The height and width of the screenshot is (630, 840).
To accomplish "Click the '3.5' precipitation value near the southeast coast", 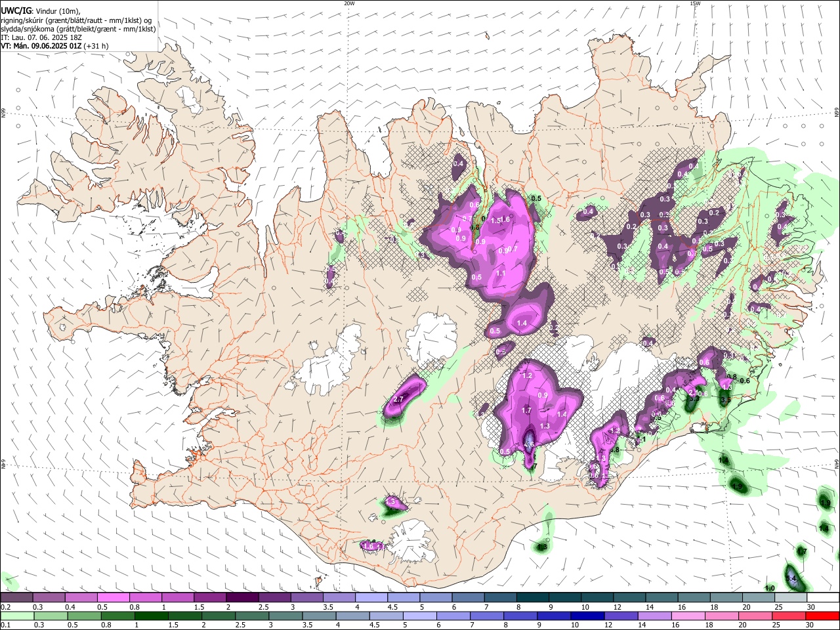I will coord(726,400).
